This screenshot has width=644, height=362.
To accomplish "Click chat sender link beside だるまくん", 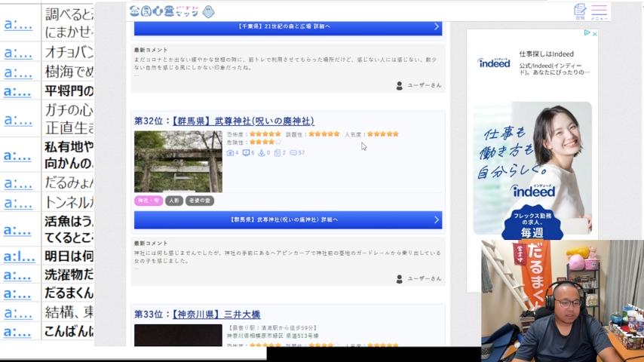I will click(17, 293).
